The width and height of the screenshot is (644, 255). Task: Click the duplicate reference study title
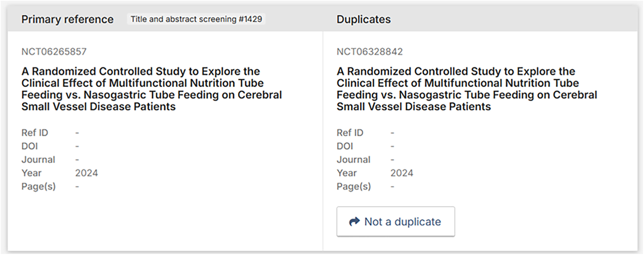467,89
